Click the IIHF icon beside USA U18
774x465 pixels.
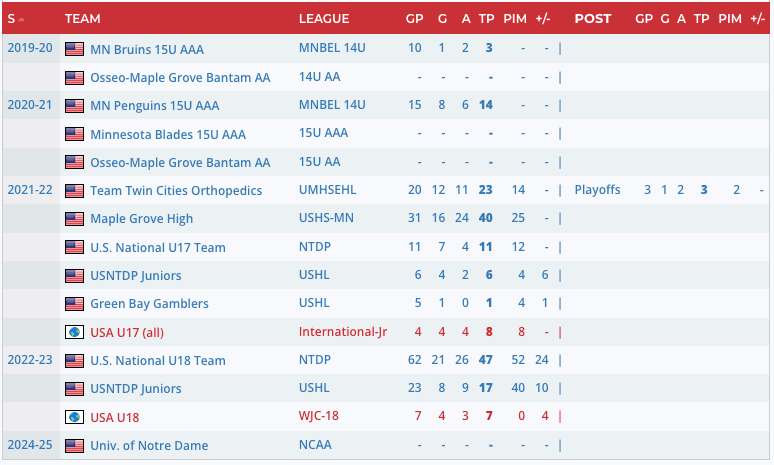74,416
